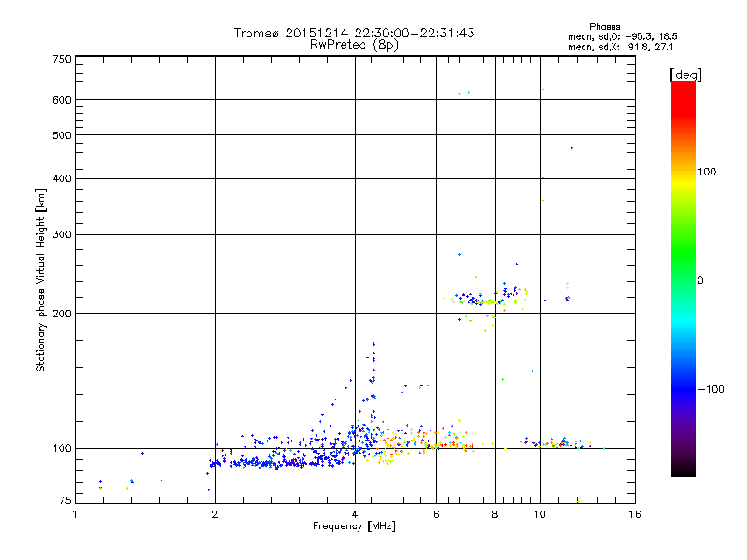
Task: Click the colorbar tick label '100'
Action: [707, 172]
